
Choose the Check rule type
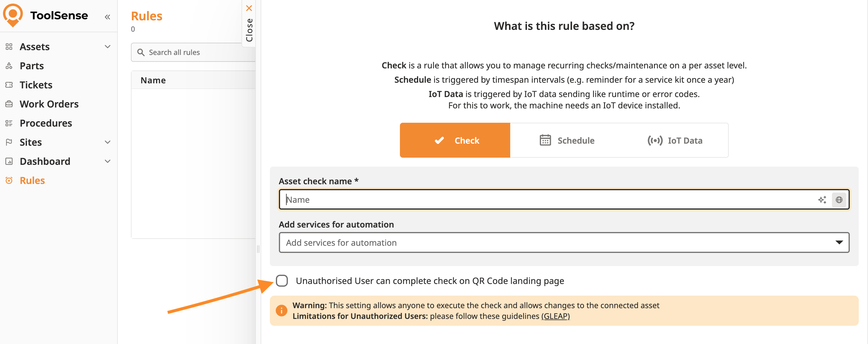point(455,140)
